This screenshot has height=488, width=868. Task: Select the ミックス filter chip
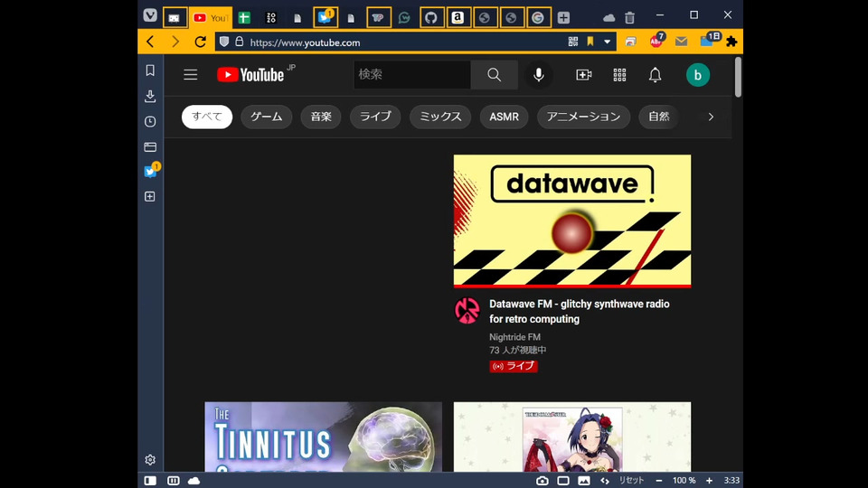tap(440, 117)
